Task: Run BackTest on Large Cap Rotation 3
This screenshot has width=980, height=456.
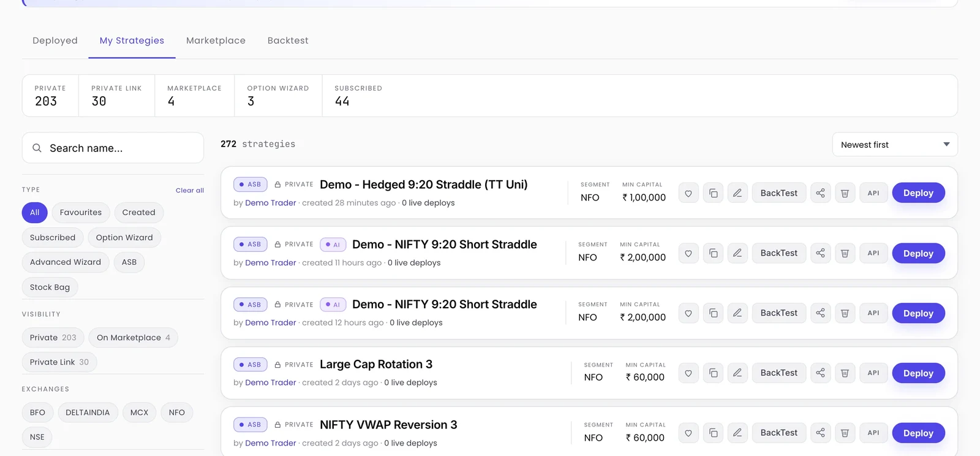Action: (778, 373)
